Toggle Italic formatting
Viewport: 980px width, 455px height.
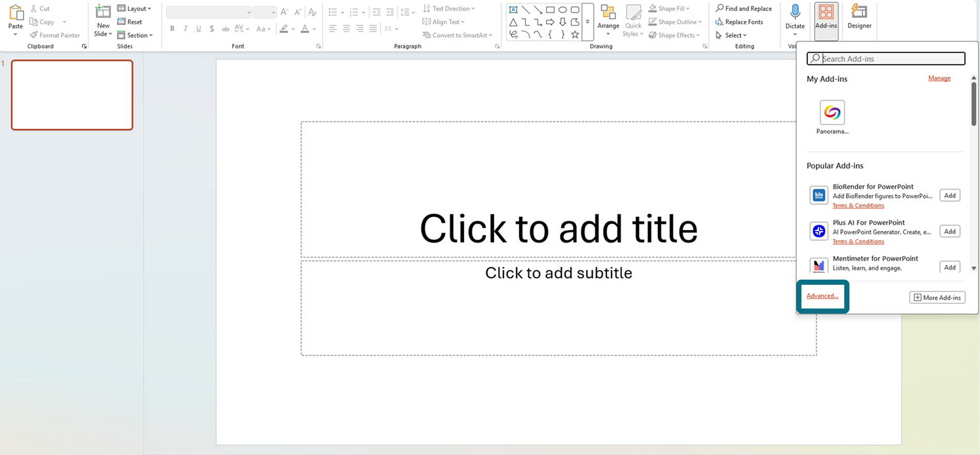tap(185, 29)
